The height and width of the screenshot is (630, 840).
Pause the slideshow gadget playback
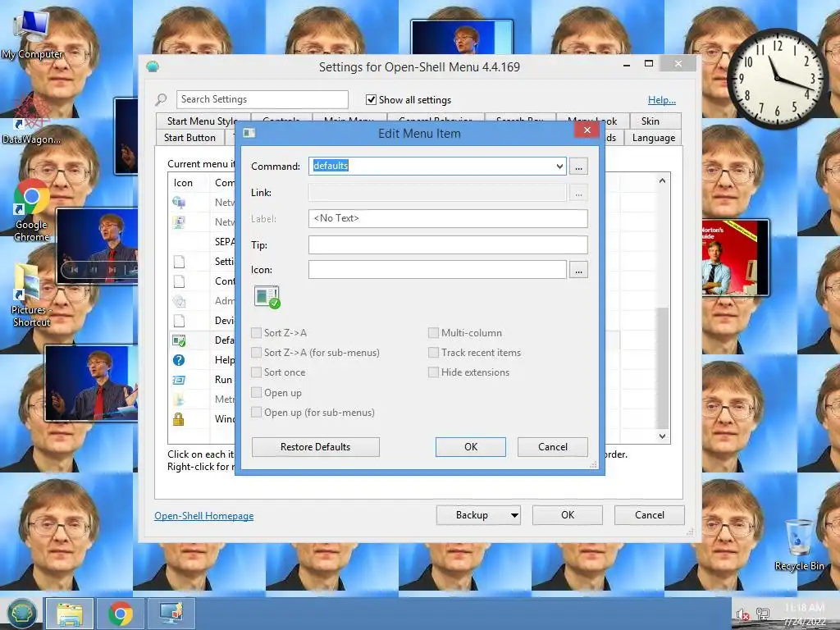[x=94, y=269]
